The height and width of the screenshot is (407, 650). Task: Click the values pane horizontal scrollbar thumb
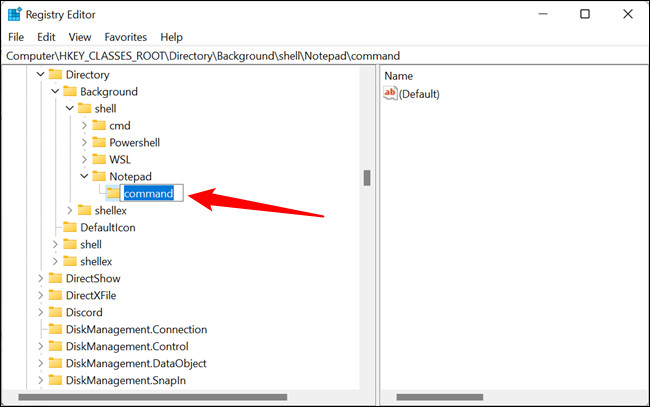tap(439, 397)
